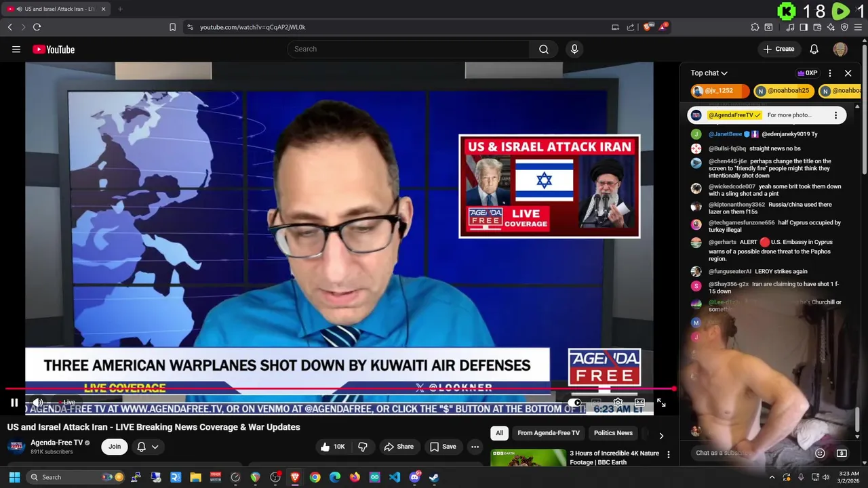
Task: Open the Agenda-Free TV channel avatar
Action: point(16,447)
